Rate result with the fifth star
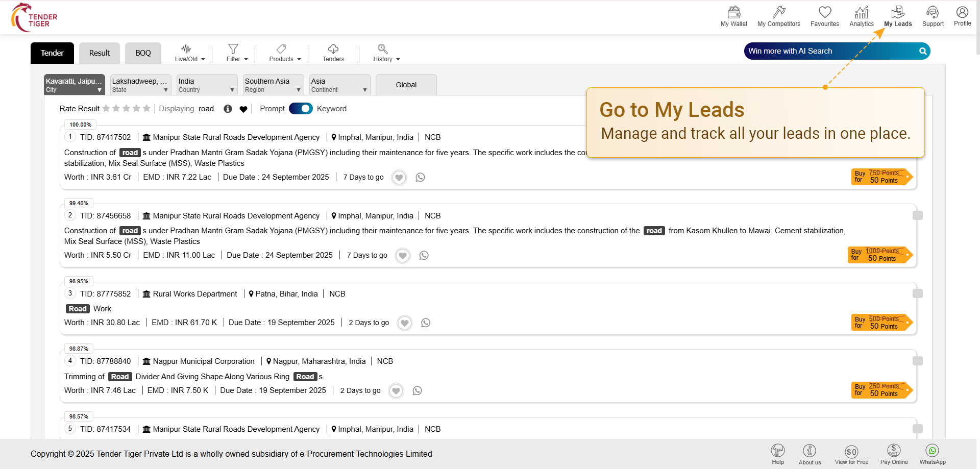Image resolution: width=980 pixels, height=469 pixels. click(x=146, y=108)
